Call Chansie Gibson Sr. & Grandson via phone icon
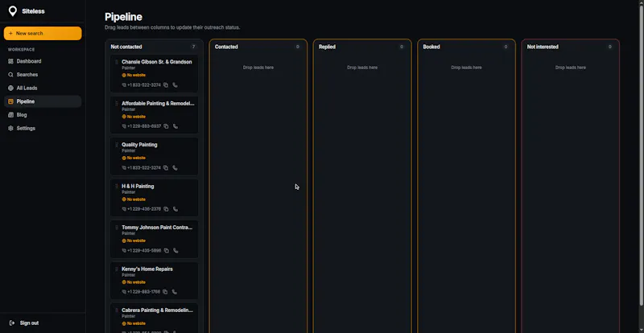644x333 pixels. tap(175, 85)
